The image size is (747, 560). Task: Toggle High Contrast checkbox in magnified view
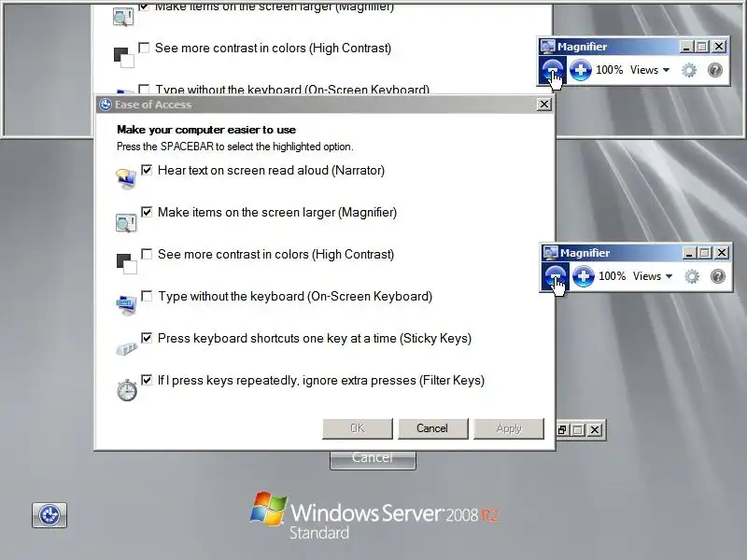pyautogui.click(x=144, y=48)
